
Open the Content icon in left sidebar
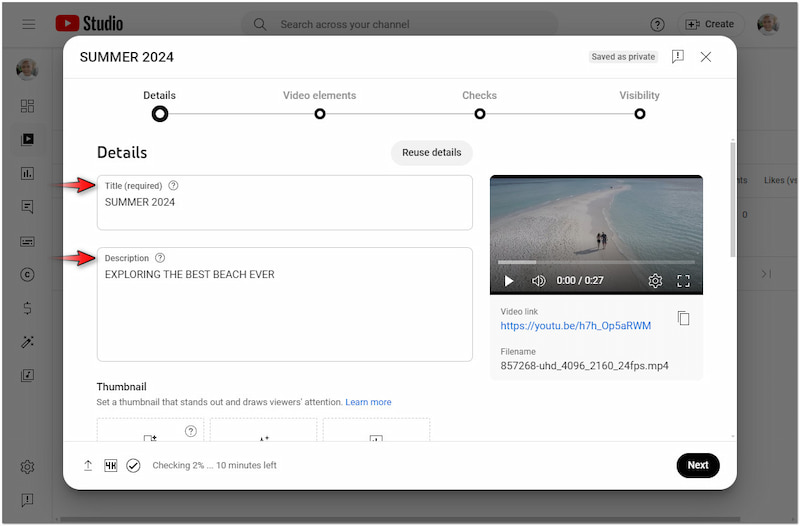[27, 139]
